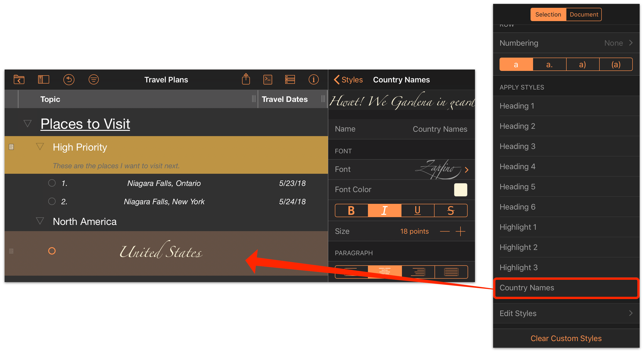
Task: Click the note icon beside United States row
Action: (11, 251)
